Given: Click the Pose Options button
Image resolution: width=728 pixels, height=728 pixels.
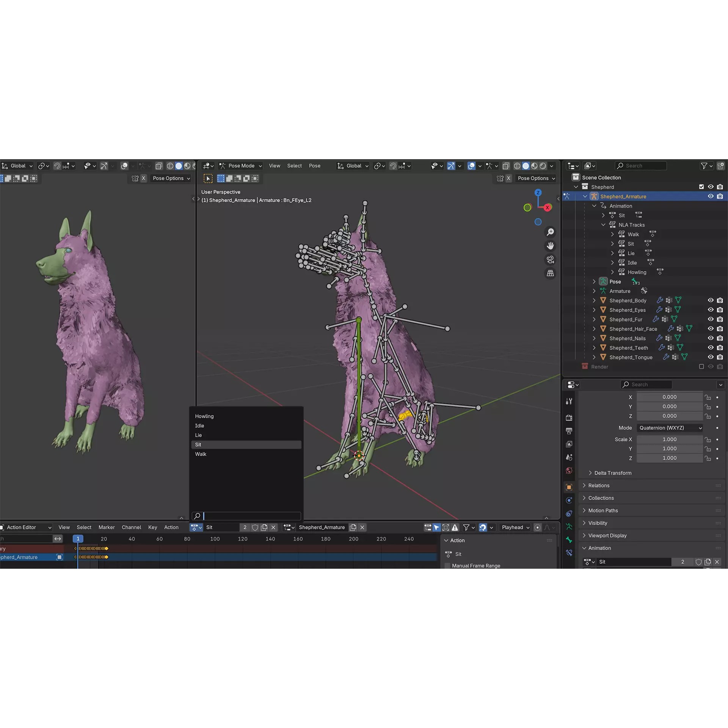Looking at the screenshot, I should point(536,178).
